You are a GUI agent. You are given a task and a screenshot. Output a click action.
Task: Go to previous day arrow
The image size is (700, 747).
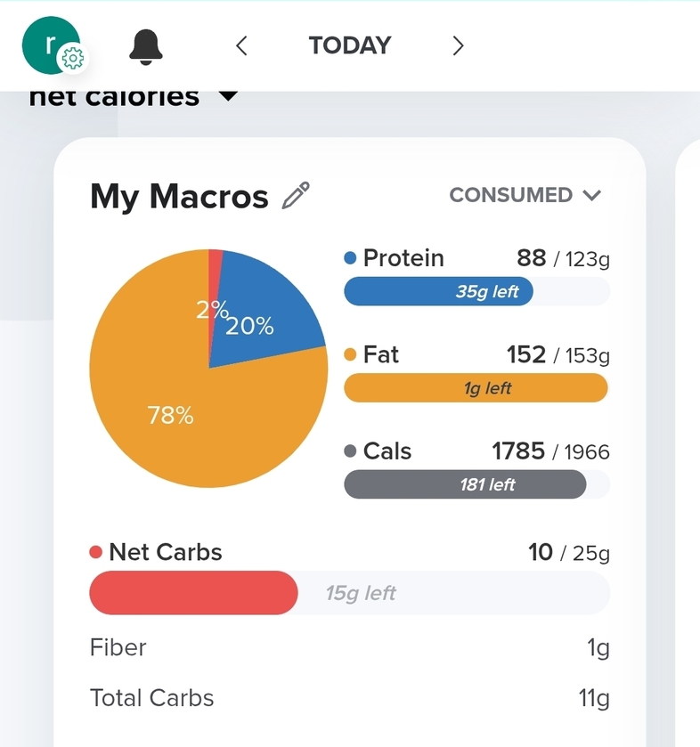(241, 45)
